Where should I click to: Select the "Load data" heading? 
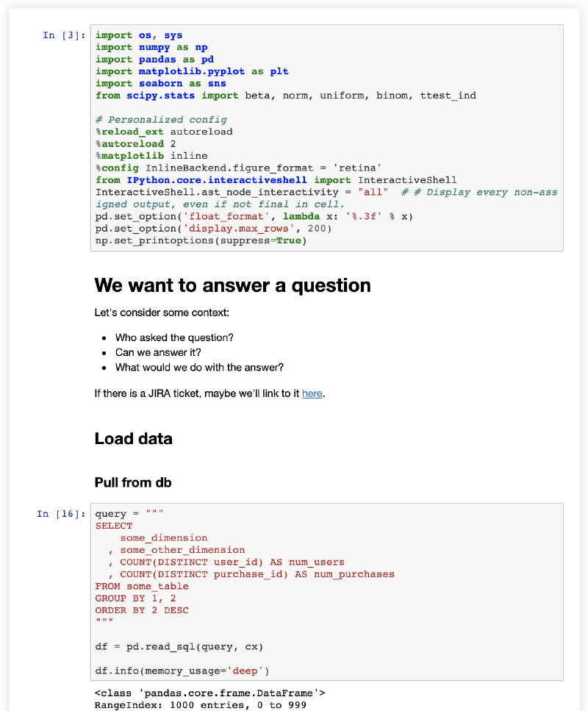point(133,439)
